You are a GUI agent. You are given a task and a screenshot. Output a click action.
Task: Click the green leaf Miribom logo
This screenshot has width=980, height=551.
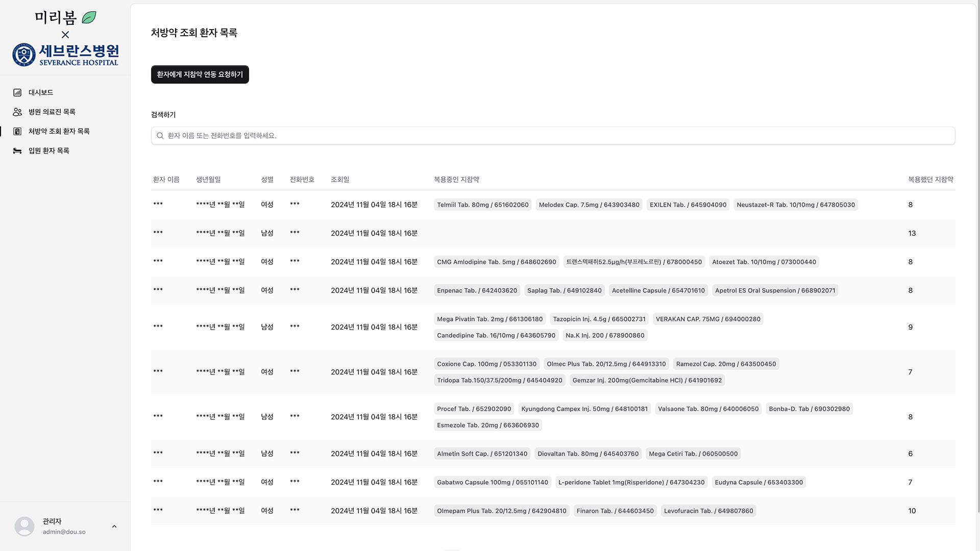[x=89, y=17]
